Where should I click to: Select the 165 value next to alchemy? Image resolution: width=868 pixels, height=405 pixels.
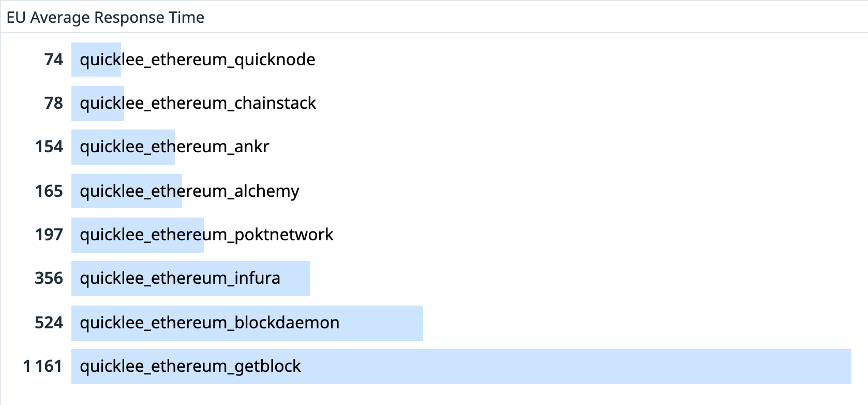coord(49,191)
